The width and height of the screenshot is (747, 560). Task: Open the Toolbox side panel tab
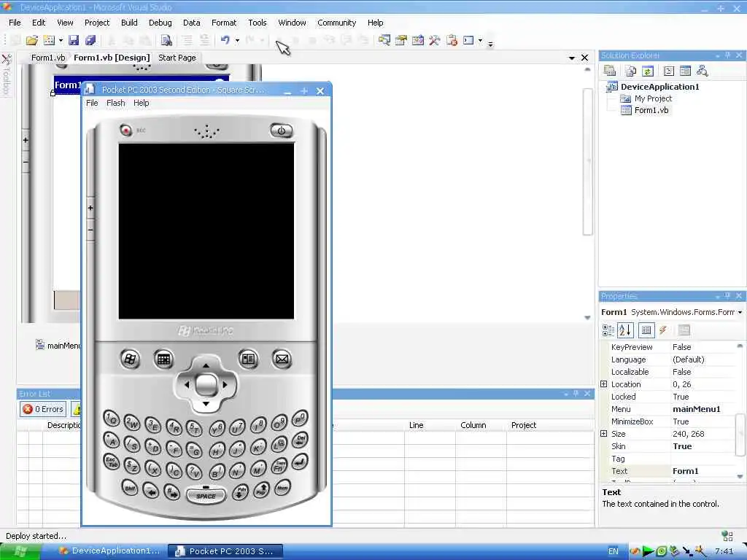click(7, 75)
